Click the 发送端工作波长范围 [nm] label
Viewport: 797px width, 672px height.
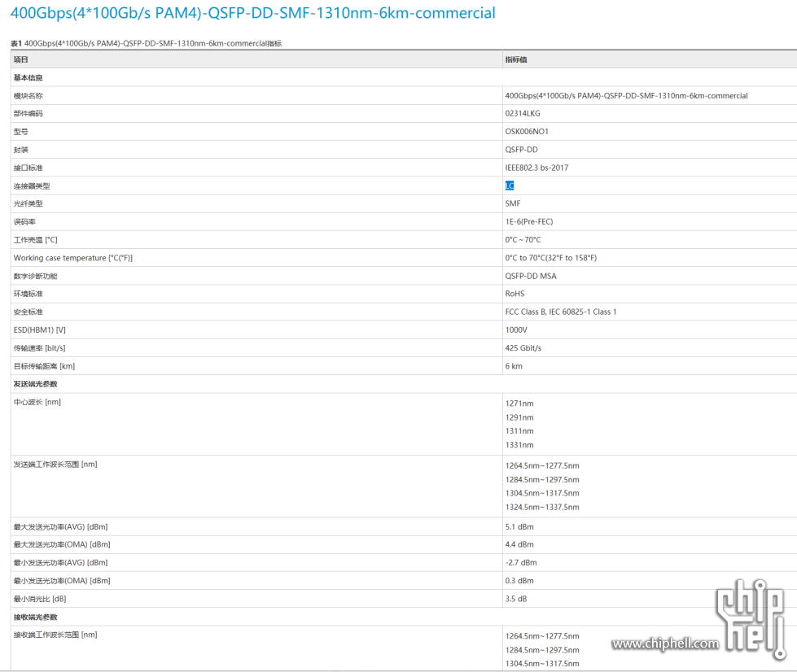[x=55, y=465]
